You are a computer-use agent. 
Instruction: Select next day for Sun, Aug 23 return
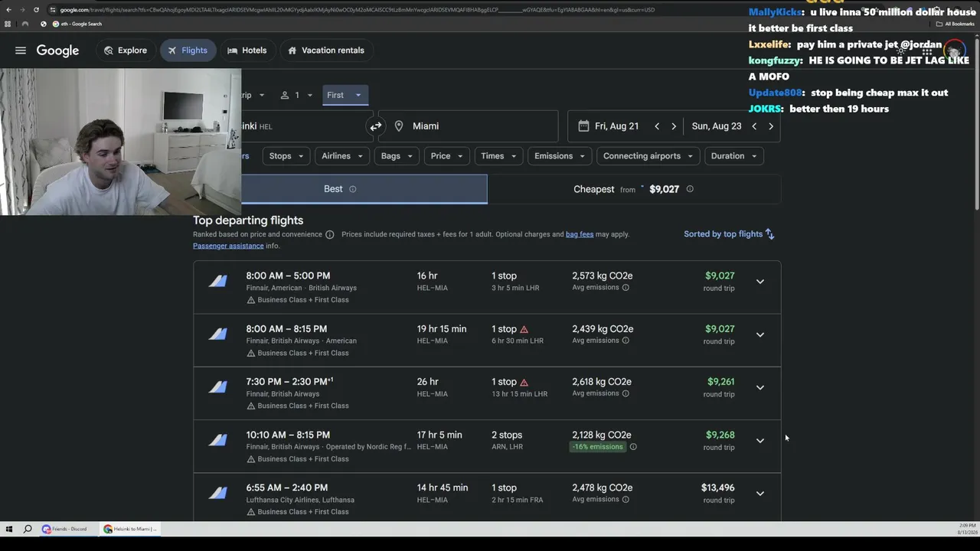771,126
